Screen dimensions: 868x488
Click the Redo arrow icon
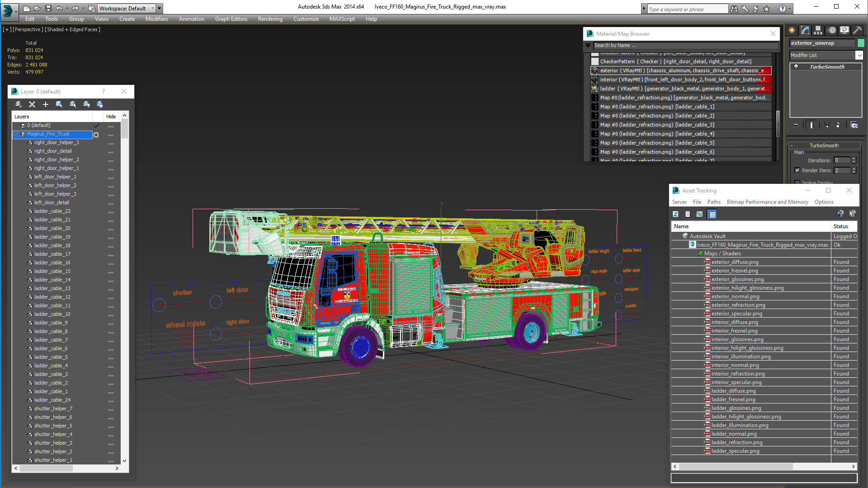75,8
